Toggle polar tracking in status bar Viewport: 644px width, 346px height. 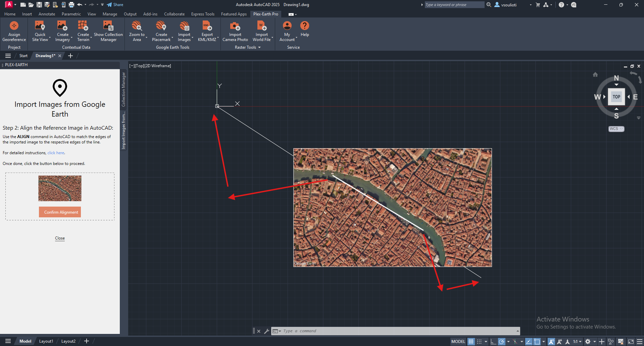tap(501, 342)
